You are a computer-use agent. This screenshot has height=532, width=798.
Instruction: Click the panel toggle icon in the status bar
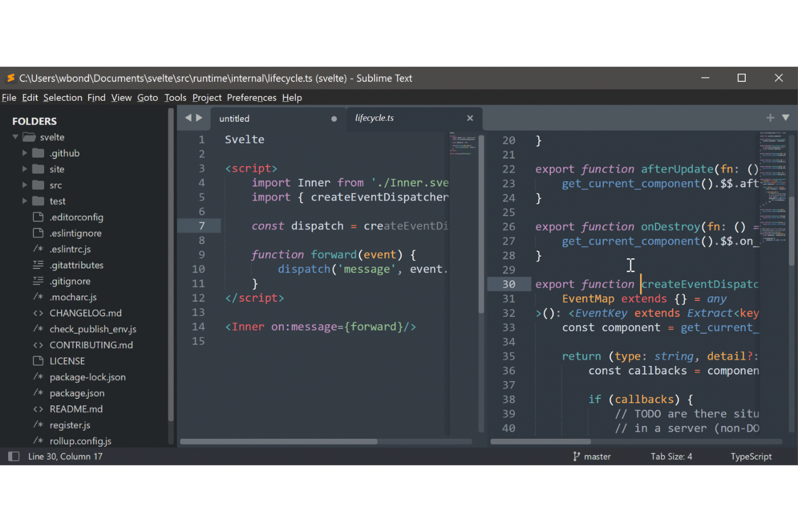tap(13, 456)
